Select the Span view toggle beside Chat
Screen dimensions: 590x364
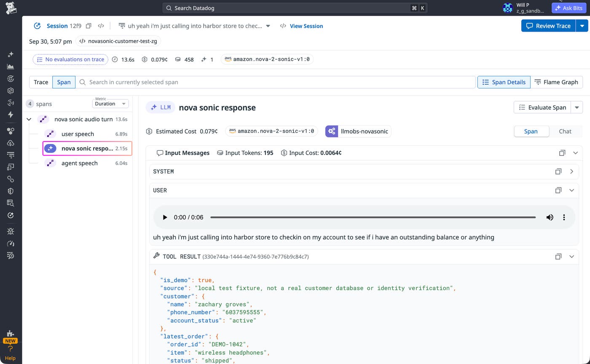(531, 131)
